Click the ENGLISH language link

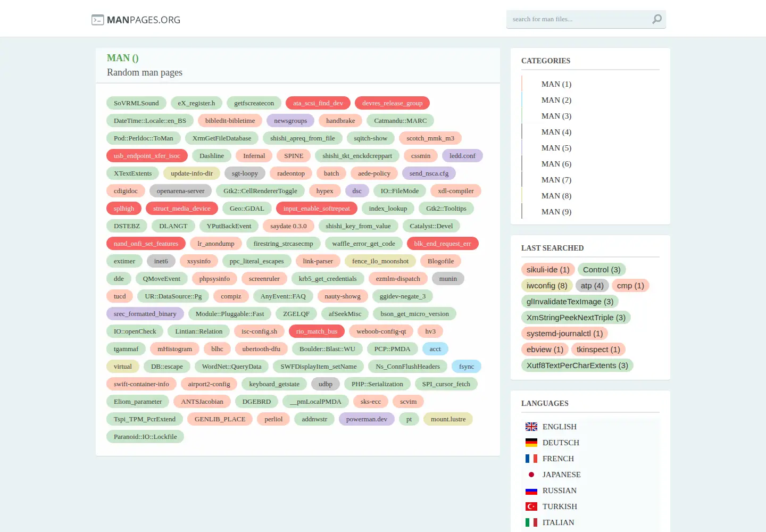[560, 427]
